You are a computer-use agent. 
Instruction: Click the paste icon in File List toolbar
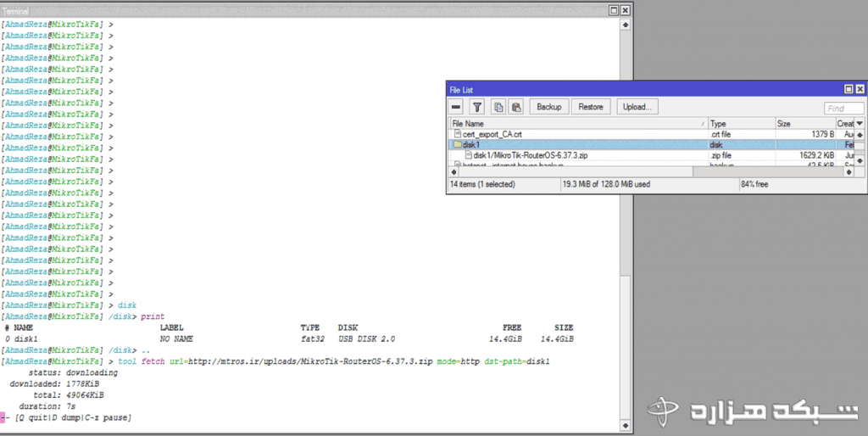(x=516, y=107)
